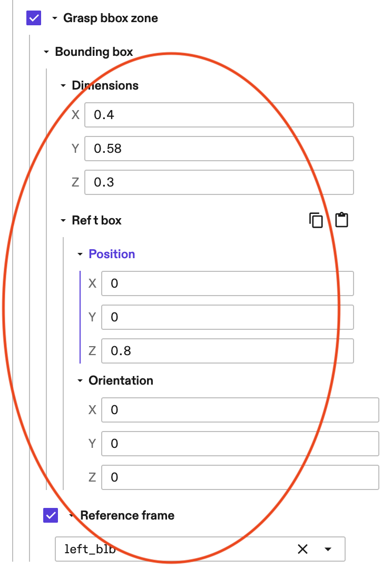392x568 pixels.
Task: Collapse the Dimensions section
Action: (x=63, y=85)
